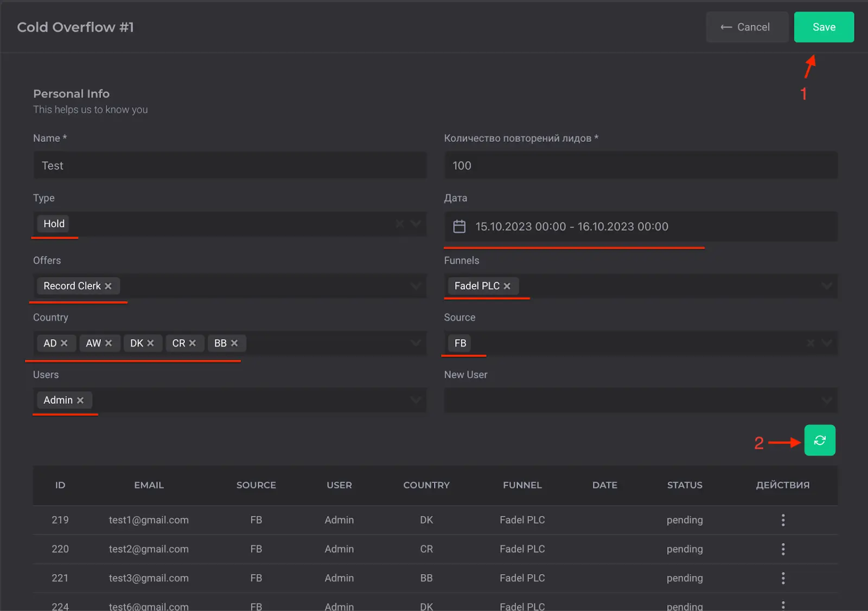This screenshot has width=868, height=611.
Task: Click the USER column header
Action: (339, 485)
